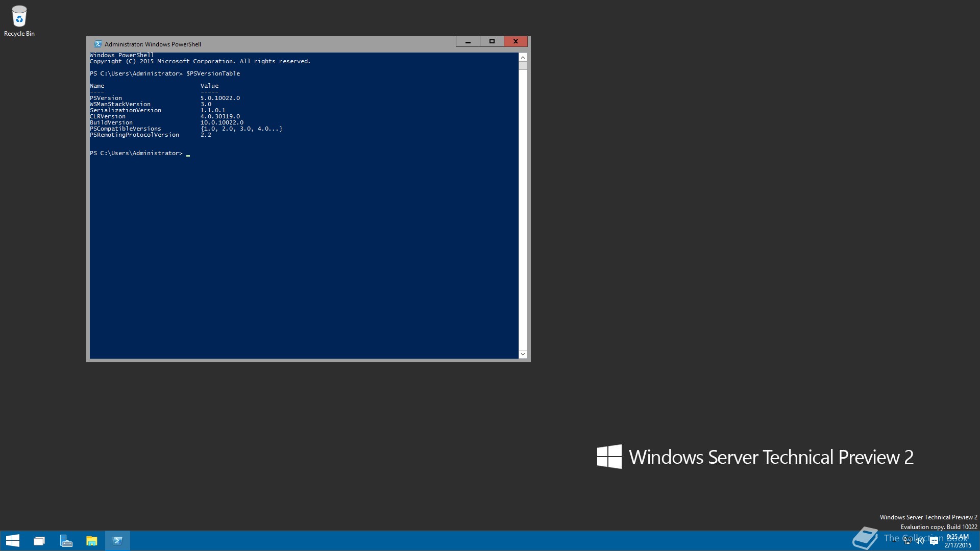Viewport: 980px width, 551px height.
Task: Click the PowerShell vertical scrollbar track
Action: pos(523,209)
